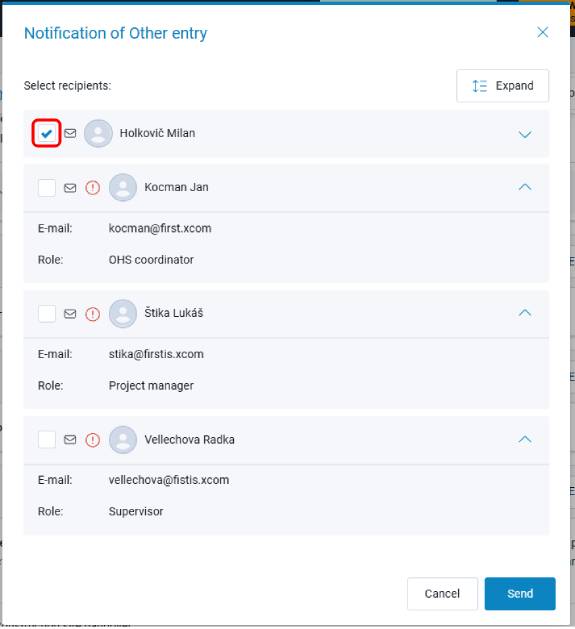575x629 pixels.
Task: Select the Štika Lukáš recipient checkbox
Action: pyautogui.click(x=47, y=313)
